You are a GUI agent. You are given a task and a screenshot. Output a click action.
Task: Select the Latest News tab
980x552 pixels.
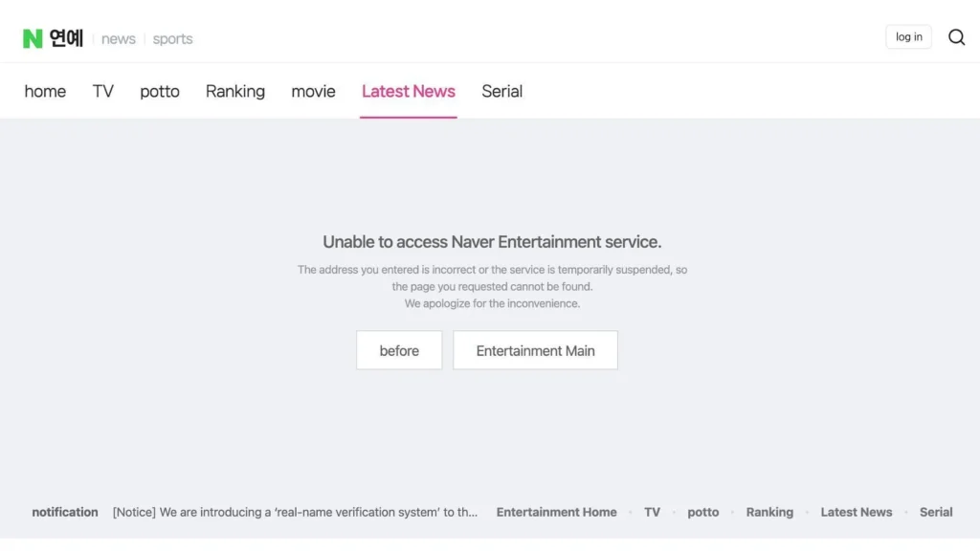click(x=408, y=91)
